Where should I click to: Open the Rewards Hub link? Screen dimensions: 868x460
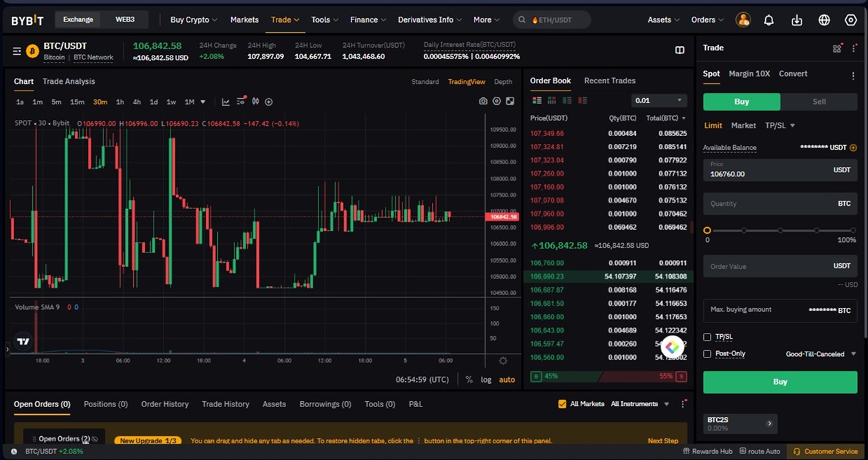tap(708, 452)
